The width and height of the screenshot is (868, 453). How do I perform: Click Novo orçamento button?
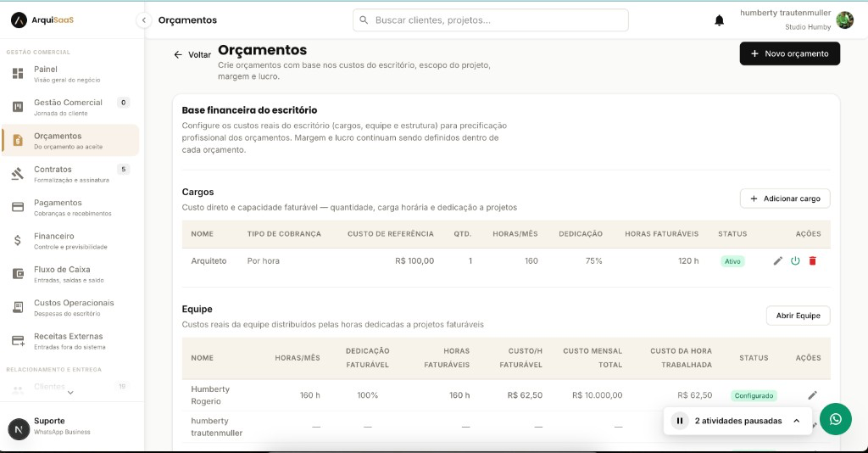(x=789, y=53)
